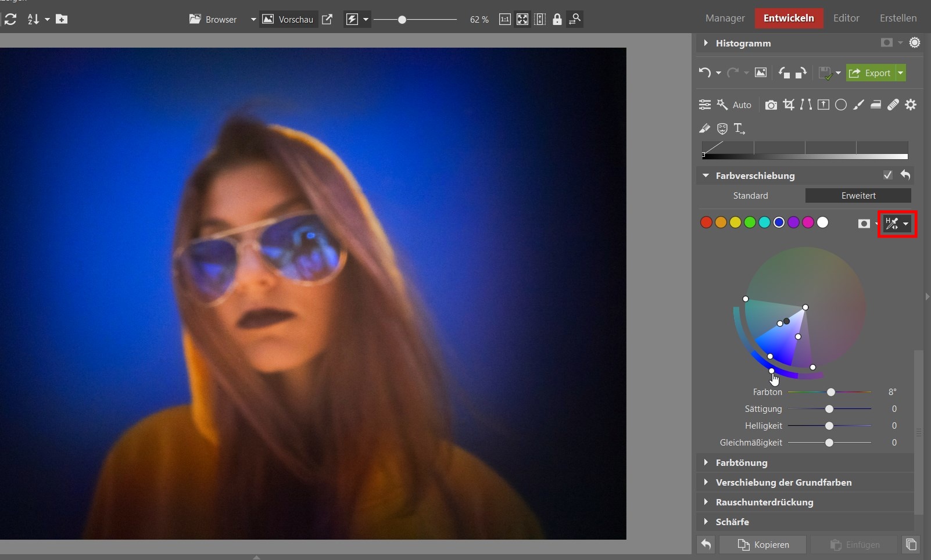Select the Retouching brush tool
This screenshot has width=931, height=560.
858,105
